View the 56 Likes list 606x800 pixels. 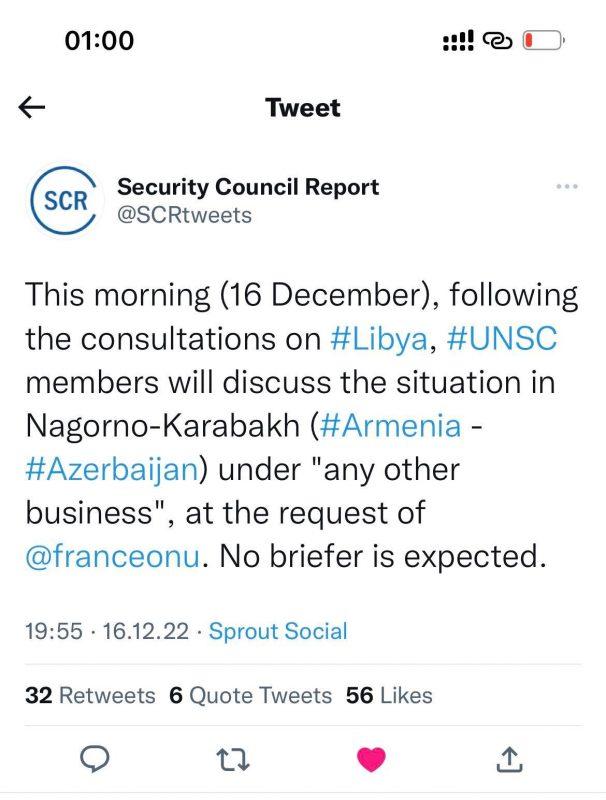pyautogui.click(x=389, y=695)
